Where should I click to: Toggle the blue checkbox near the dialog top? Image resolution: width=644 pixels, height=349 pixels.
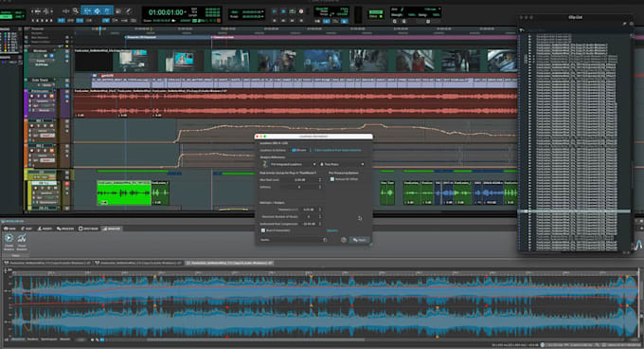coord(295,150)
